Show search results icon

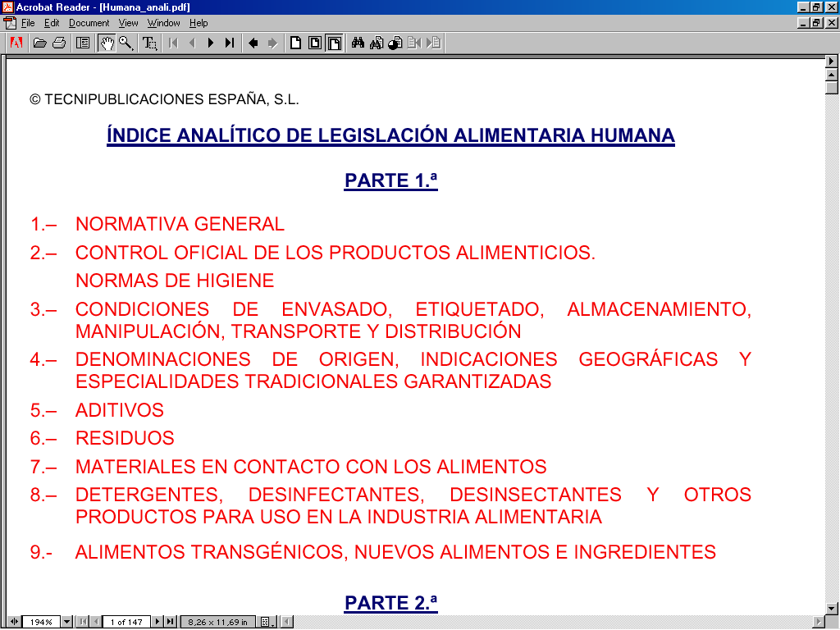pyautogui.click(x=395, y=43)
